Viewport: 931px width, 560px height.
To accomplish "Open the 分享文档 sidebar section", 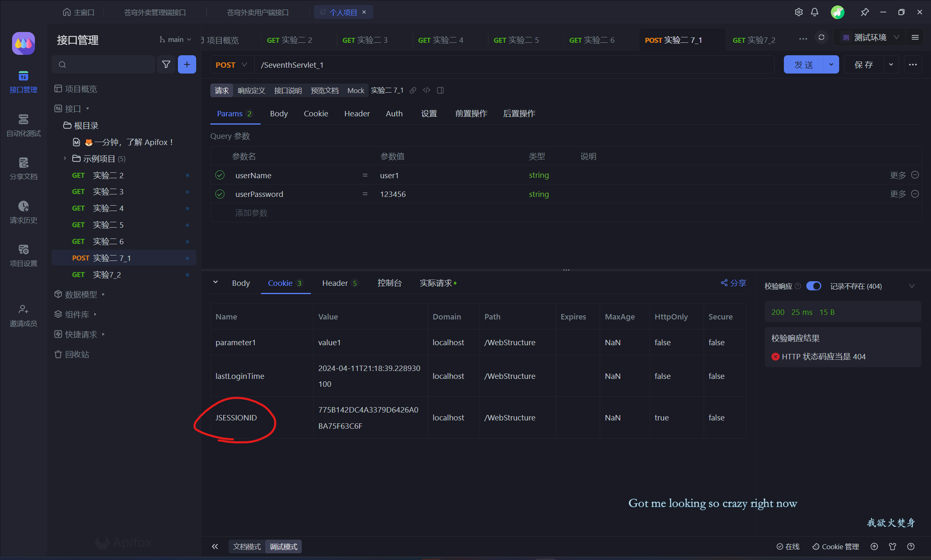I will 23,169.
